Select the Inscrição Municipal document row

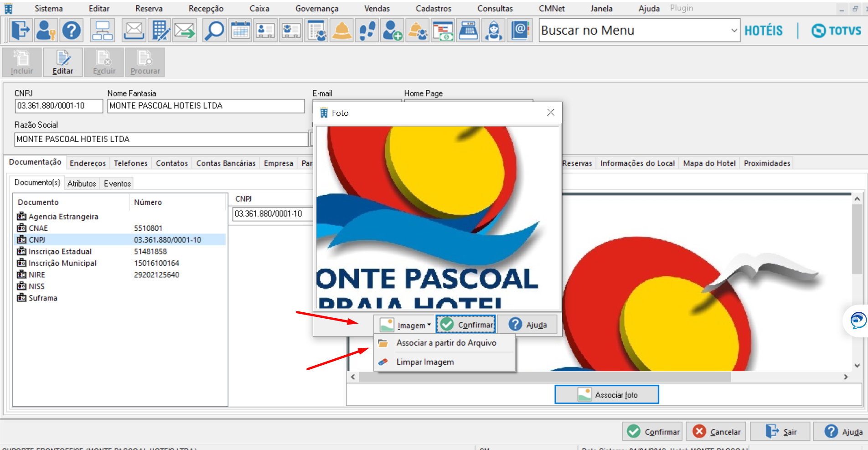coord(120,263)
